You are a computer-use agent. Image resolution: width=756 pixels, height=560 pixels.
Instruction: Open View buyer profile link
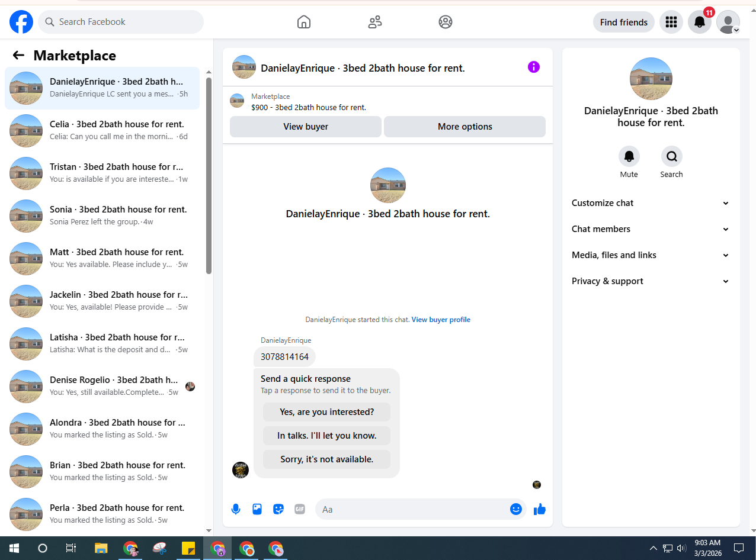click(x=441, y=320)
